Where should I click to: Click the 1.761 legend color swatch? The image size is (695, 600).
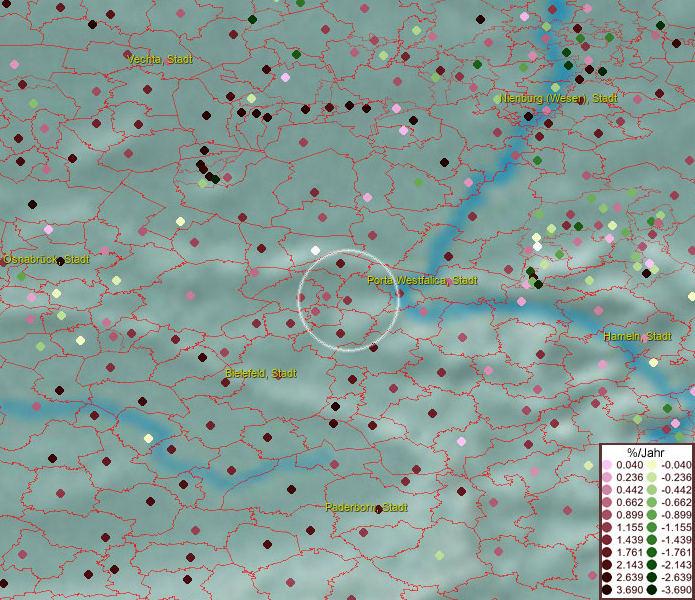point(607,553)
